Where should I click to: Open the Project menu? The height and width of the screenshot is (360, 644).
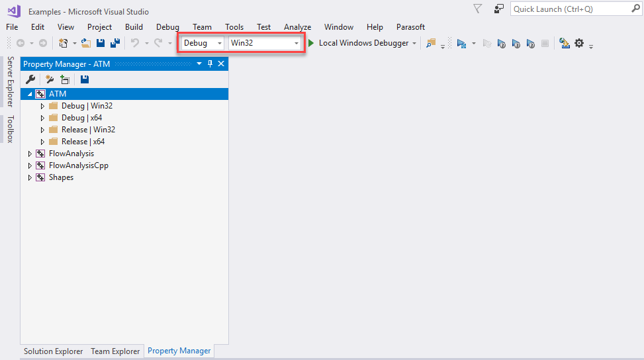pyautogui.click(x=99, y=27)
